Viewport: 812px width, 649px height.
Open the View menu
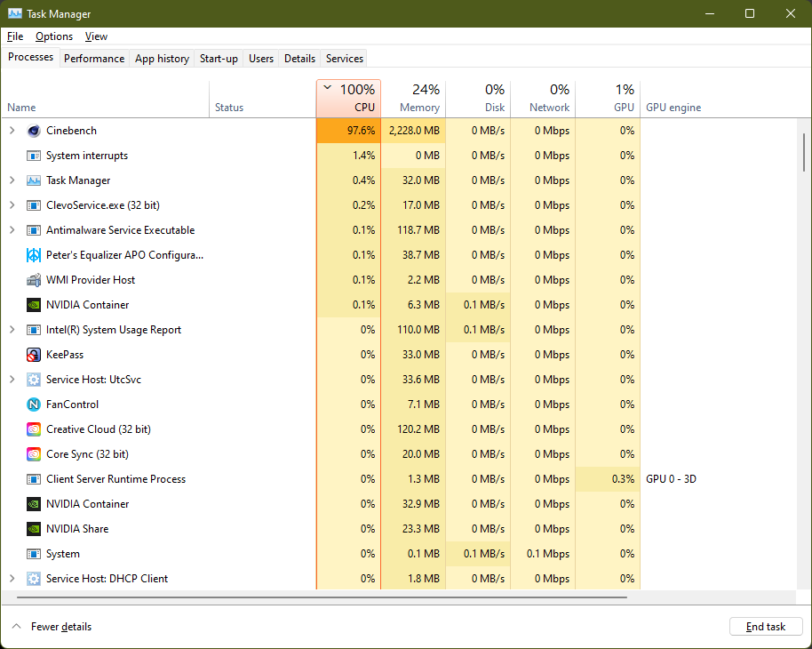point(96,36)
